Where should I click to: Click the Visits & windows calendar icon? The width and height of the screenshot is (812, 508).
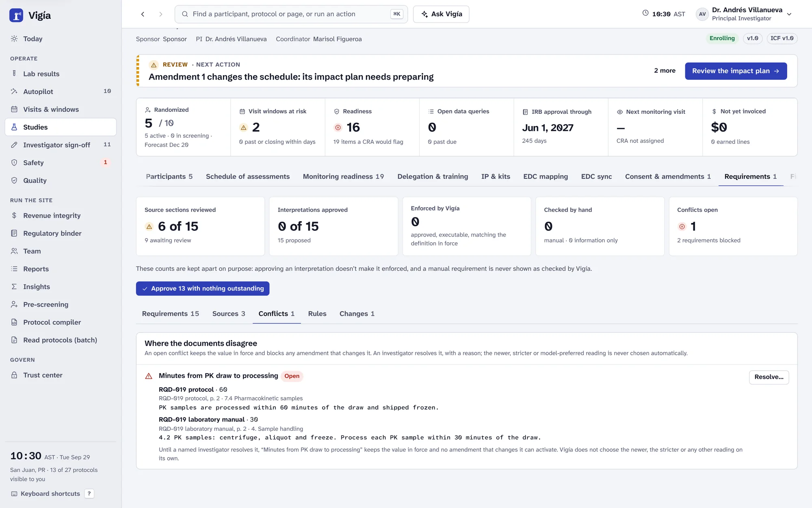[x=14, y=109]
